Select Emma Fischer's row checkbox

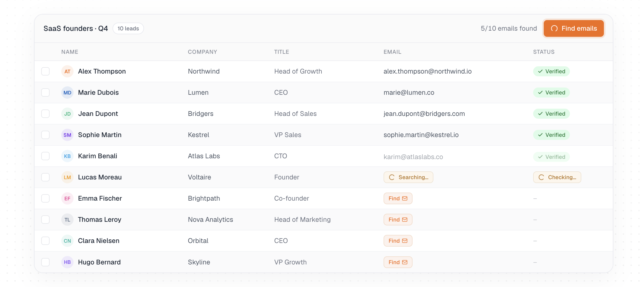tap(45, 198)
